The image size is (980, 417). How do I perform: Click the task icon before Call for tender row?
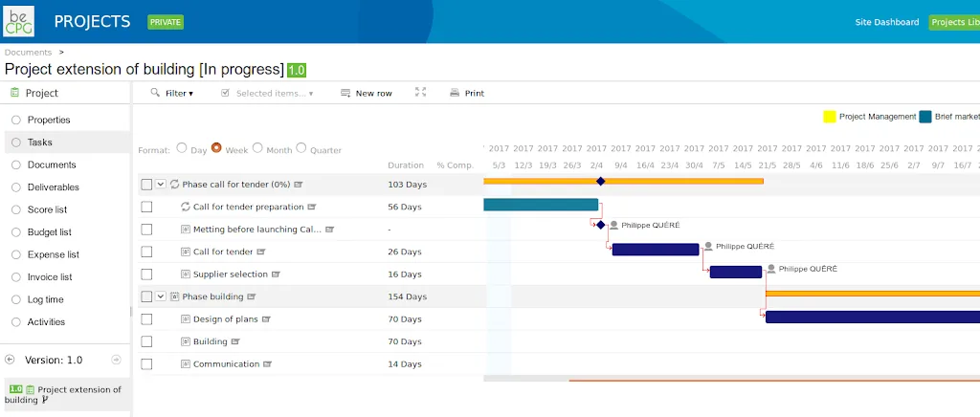click(x=185, y=252)
